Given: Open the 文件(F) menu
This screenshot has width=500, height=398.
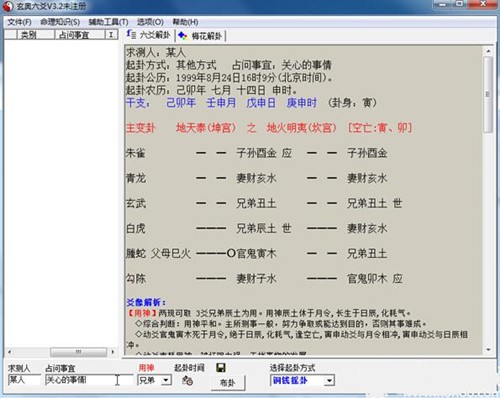Looking at the screenshot, I should click(19, 22).
